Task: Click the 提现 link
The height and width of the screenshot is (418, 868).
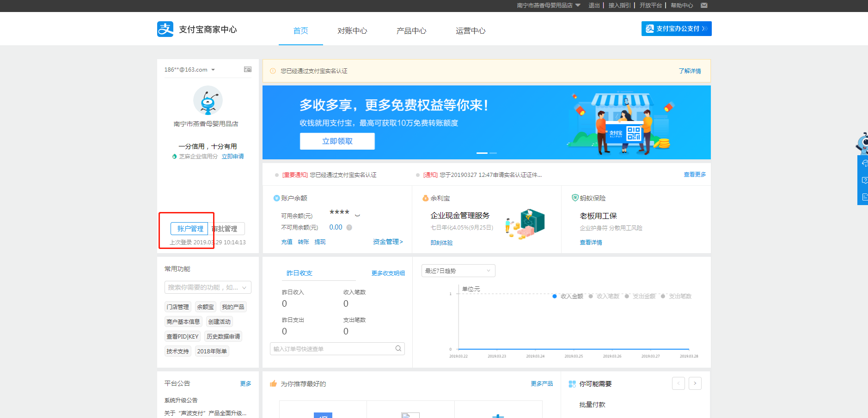Action: (x=320, y=242)
